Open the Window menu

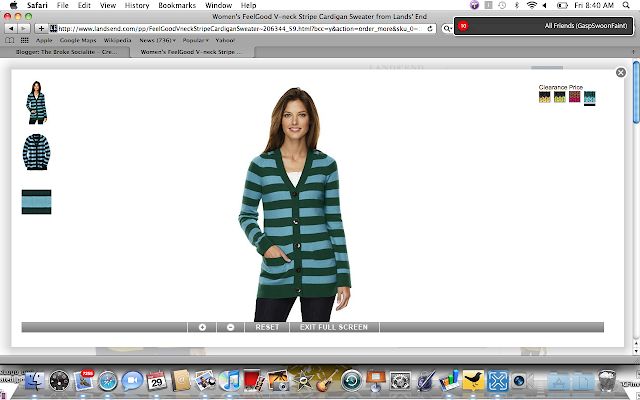click(218, 5)
